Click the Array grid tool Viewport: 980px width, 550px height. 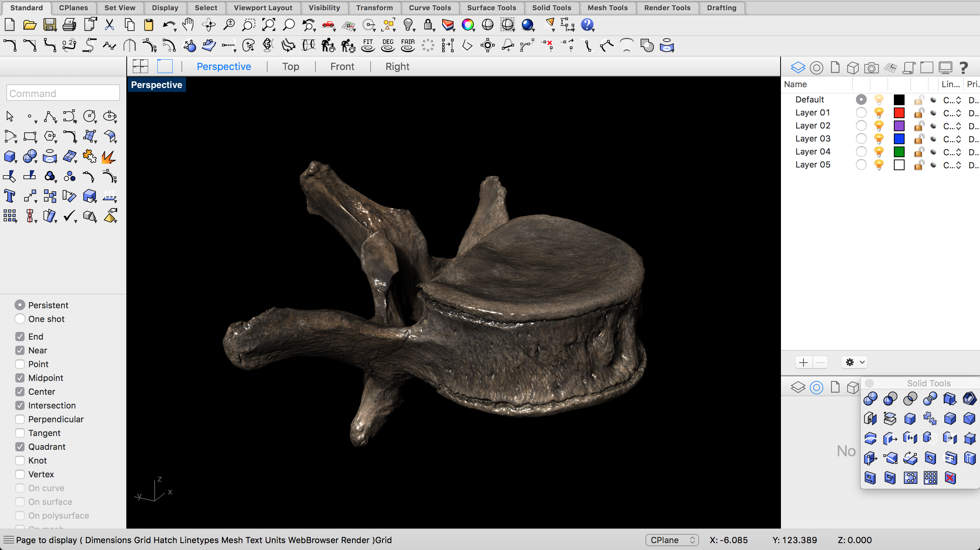pyautogui.click(x=10, y=216)
